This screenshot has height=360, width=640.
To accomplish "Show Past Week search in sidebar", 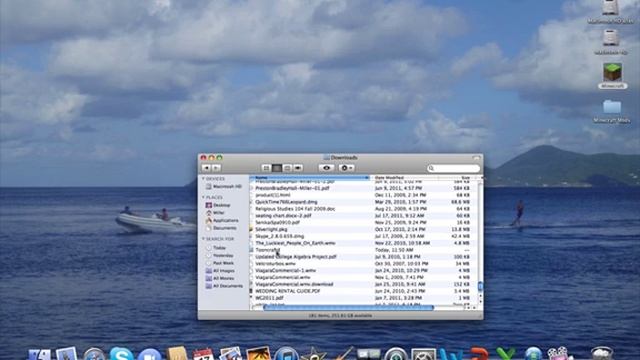I will click(x=220, y=263).
